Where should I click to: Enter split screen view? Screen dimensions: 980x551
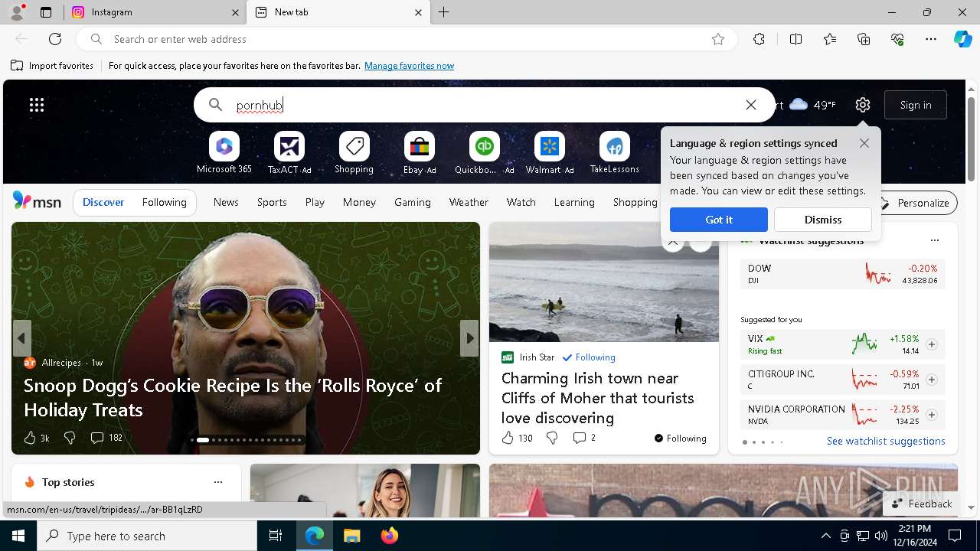point(795,39)
